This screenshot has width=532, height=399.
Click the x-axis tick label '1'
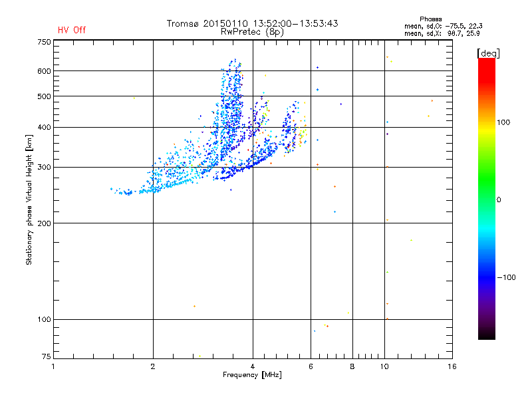[53, 366]
